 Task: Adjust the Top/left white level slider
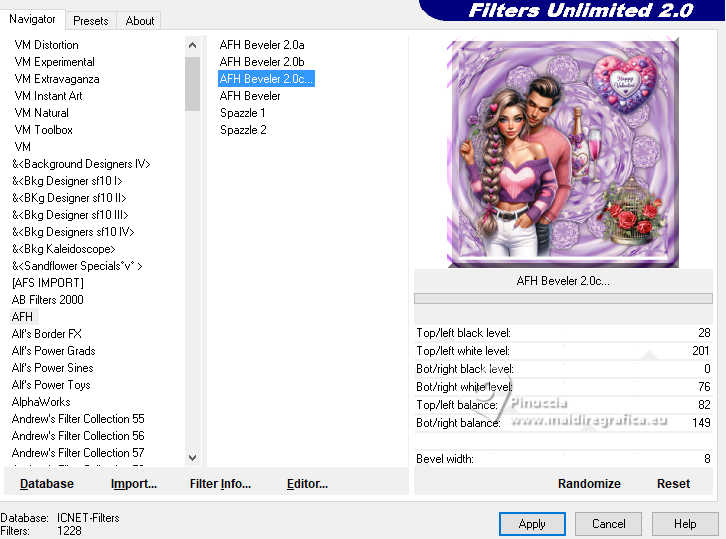pos(563,351)
